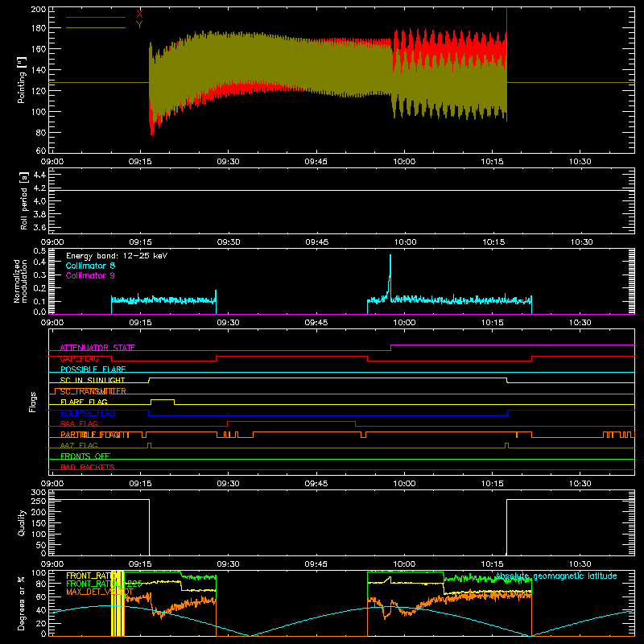Select the 'Roll period [s]' axis title
Screen dimensions: 644x644
coord(24,200)
